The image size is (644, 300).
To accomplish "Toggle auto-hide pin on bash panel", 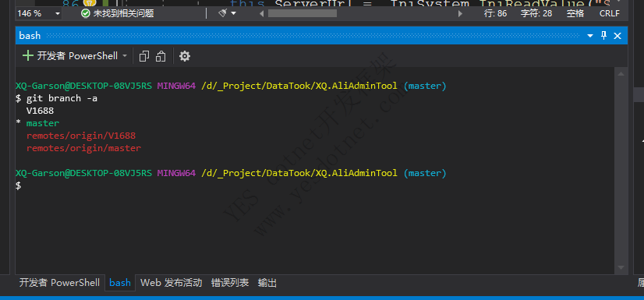I will click(603, 36).
